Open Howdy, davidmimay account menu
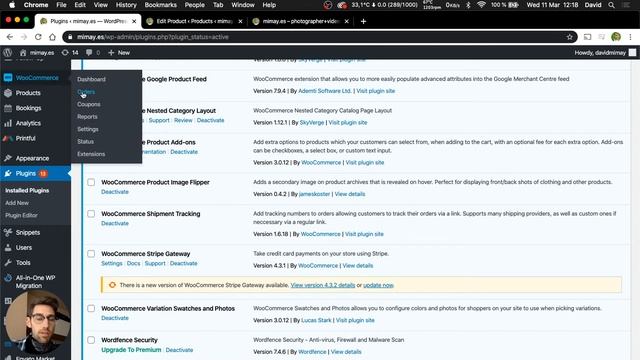The width and height of the screenshot is (640, 360). point(605,53)
